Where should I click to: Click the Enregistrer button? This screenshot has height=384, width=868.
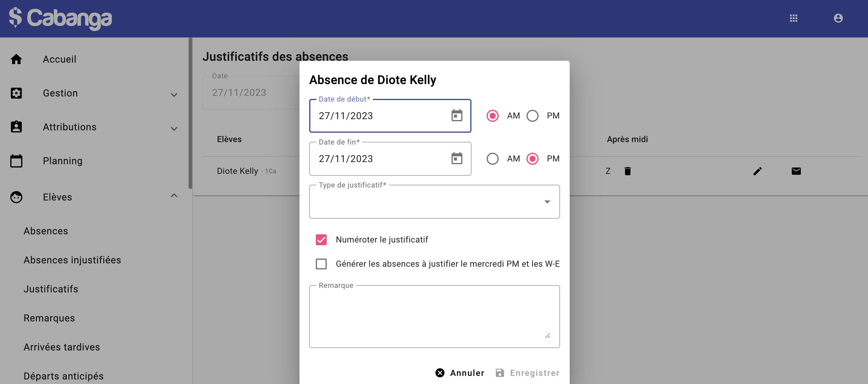[527, 373]
